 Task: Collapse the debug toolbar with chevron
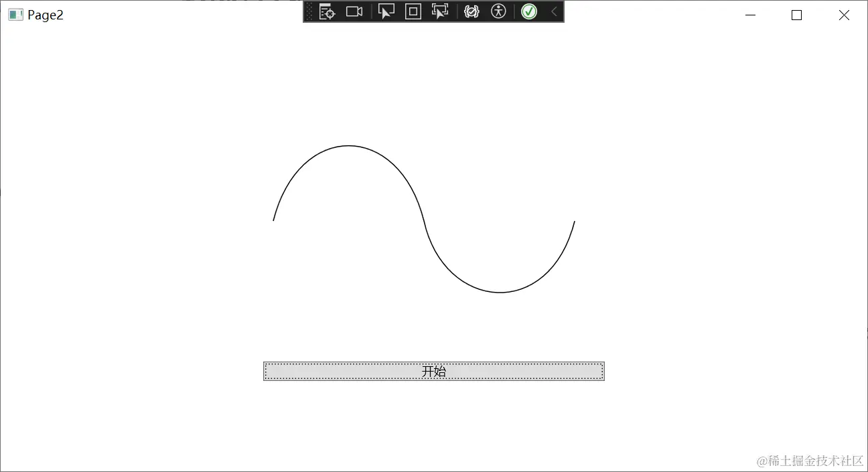click(554, 11)
